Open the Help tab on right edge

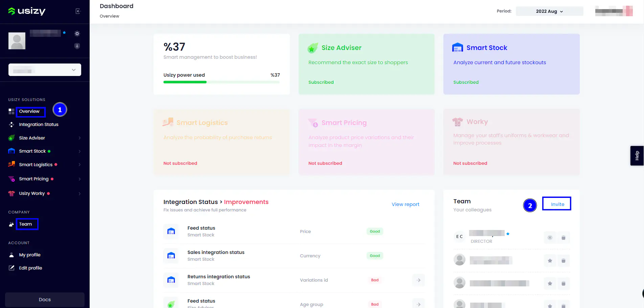(637, 156)
